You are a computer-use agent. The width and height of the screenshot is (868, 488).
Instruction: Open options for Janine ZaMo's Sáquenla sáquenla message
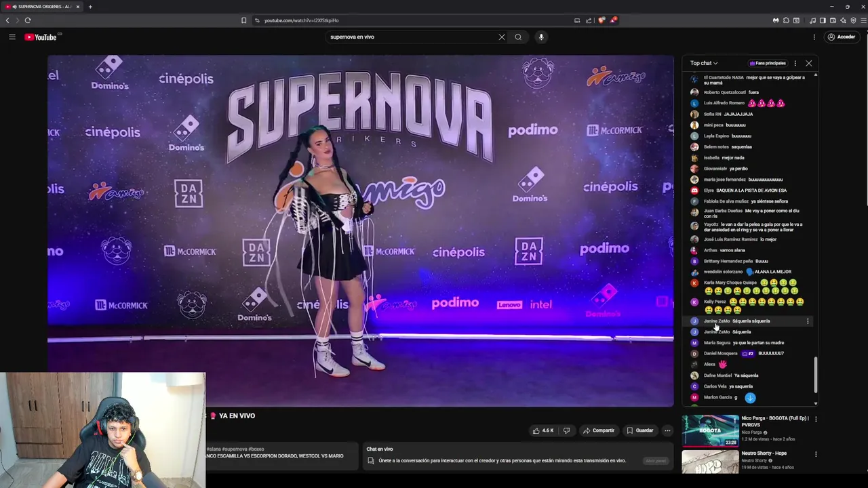807,321
